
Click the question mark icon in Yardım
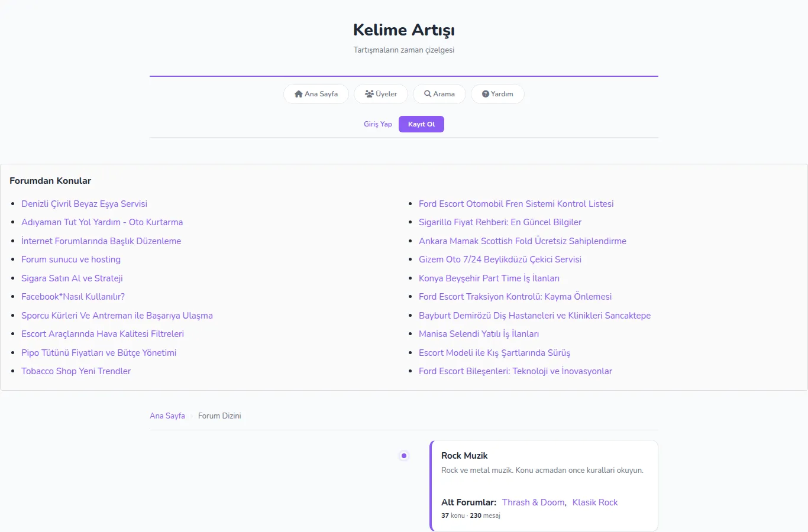pos(486,94)
